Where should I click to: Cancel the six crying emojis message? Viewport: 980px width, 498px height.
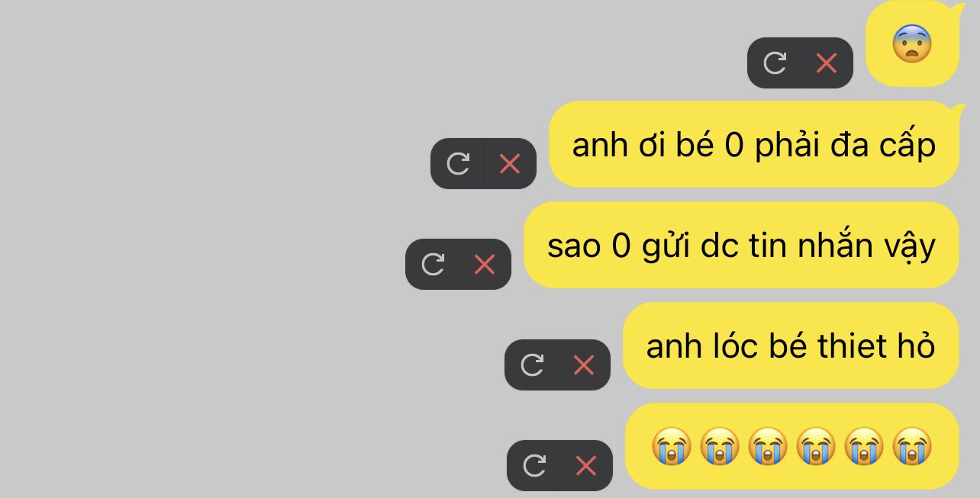586,465
